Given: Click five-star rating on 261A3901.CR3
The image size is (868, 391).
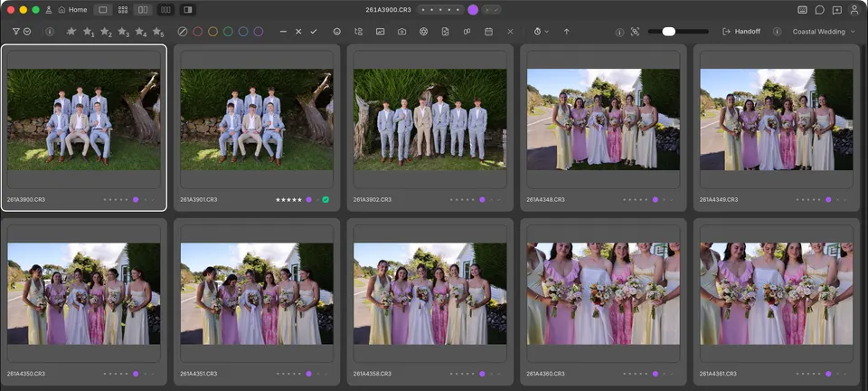Looking at the screenshot, I should point(289,199).
